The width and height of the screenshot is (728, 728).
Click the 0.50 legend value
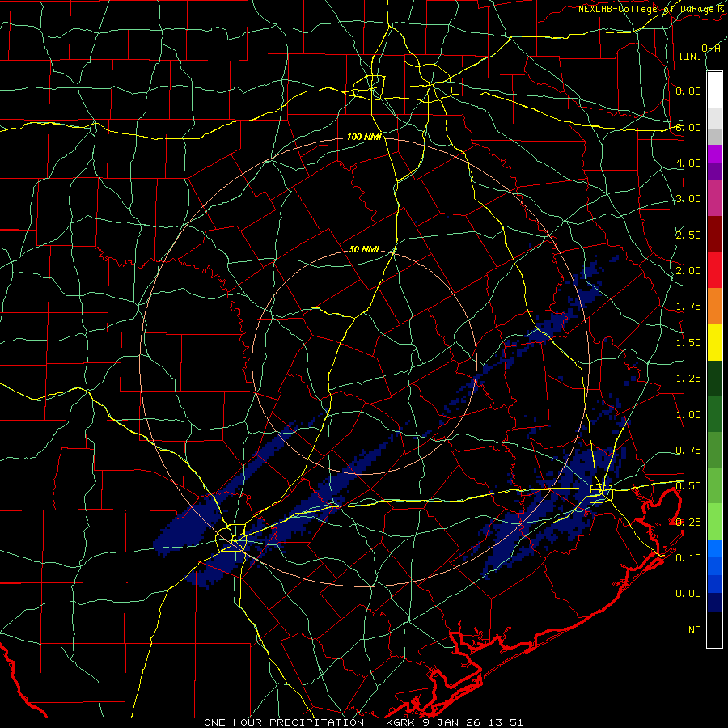pyautogui.click(x=688, y=486)
